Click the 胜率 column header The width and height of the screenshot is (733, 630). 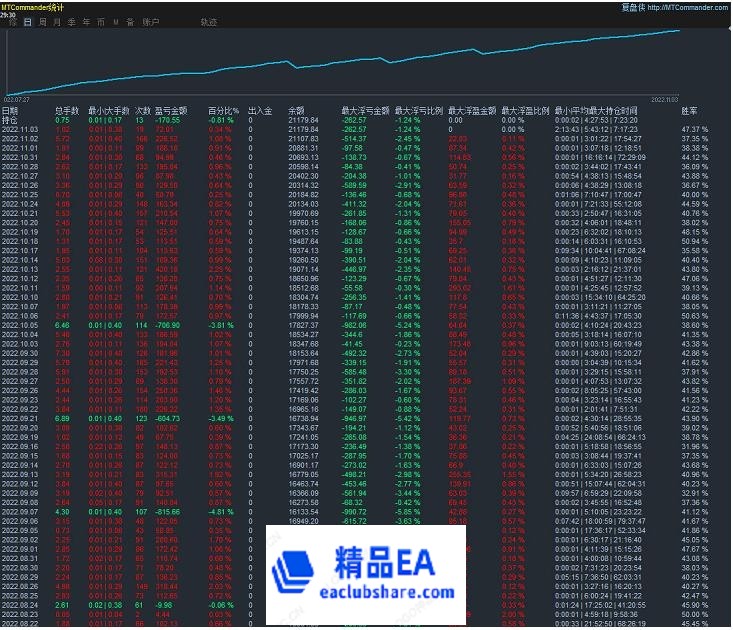(676, 110)
